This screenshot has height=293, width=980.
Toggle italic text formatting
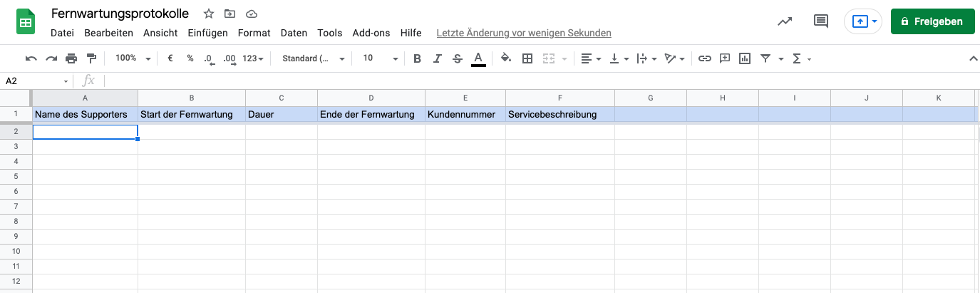(438, 58)
